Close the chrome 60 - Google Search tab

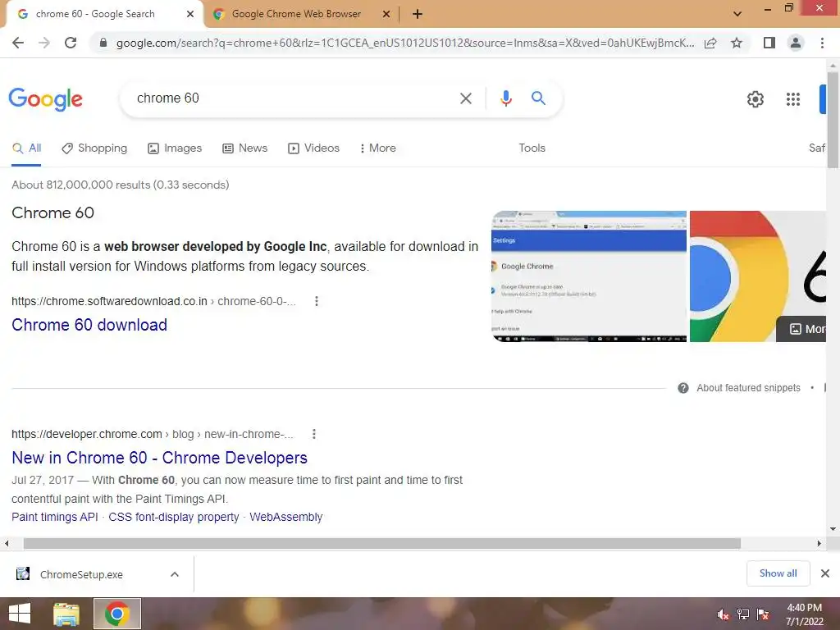(190, 14)
